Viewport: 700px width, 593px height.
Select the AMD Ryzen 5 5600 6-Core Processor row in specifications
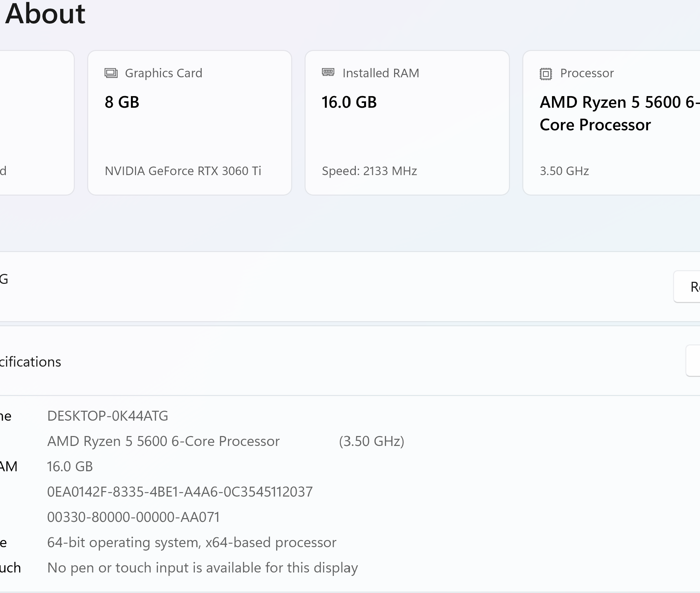[x=163, y=441]
